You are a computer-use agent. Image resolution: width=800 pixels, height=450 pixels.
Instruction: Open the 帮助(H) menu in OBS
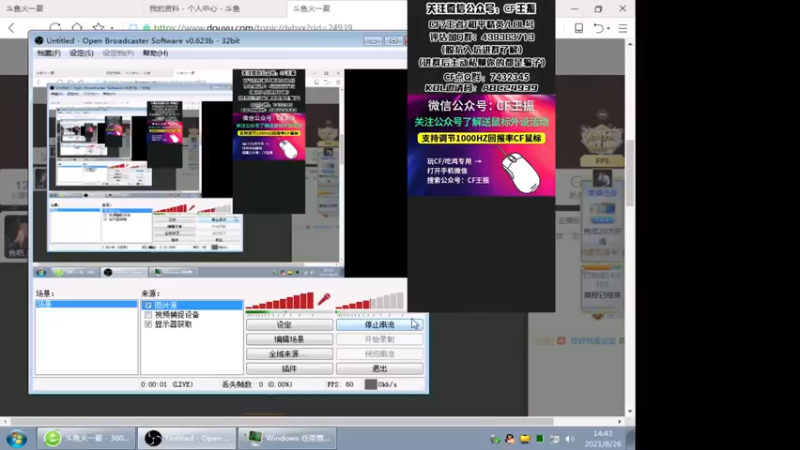click(155, 53)
